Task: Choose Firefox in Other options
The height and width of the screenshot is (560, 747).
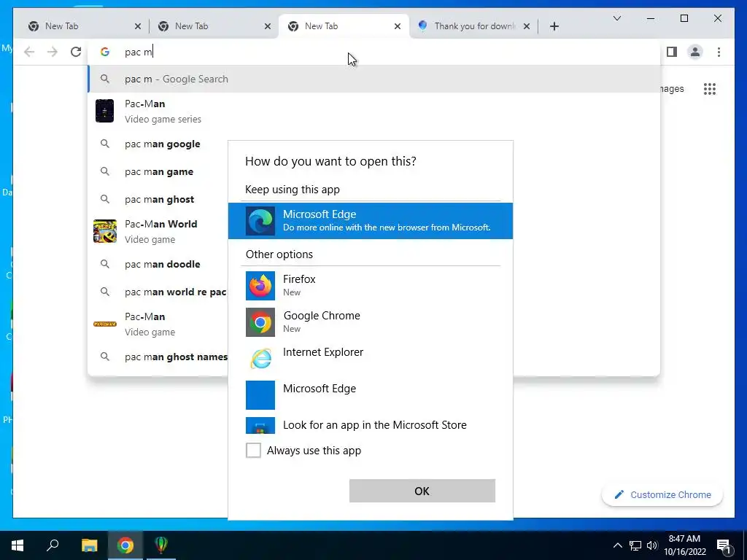Action: (x=370, y=285)
